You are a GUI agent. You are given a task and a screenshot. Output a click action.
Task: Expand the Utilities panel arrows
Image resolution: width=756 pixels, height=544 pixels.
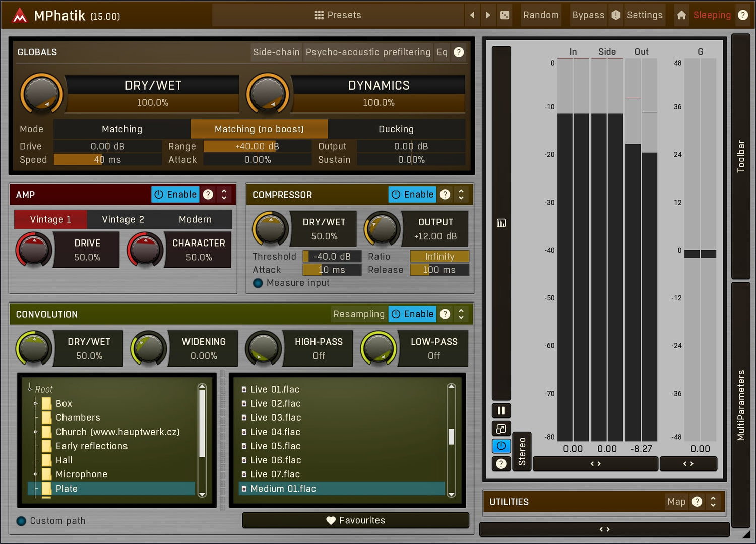click(713, 502)
